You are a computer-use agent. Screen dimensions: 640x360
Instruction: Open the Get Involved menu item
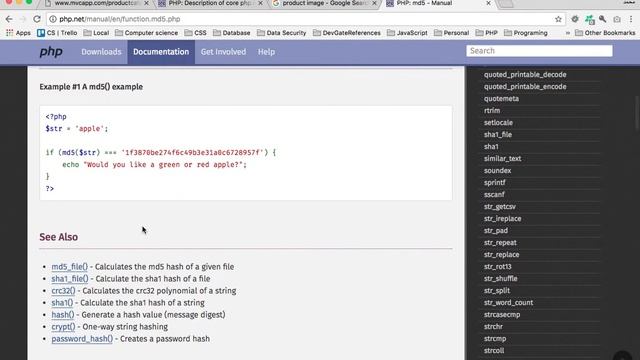click(x=223, y=52)
